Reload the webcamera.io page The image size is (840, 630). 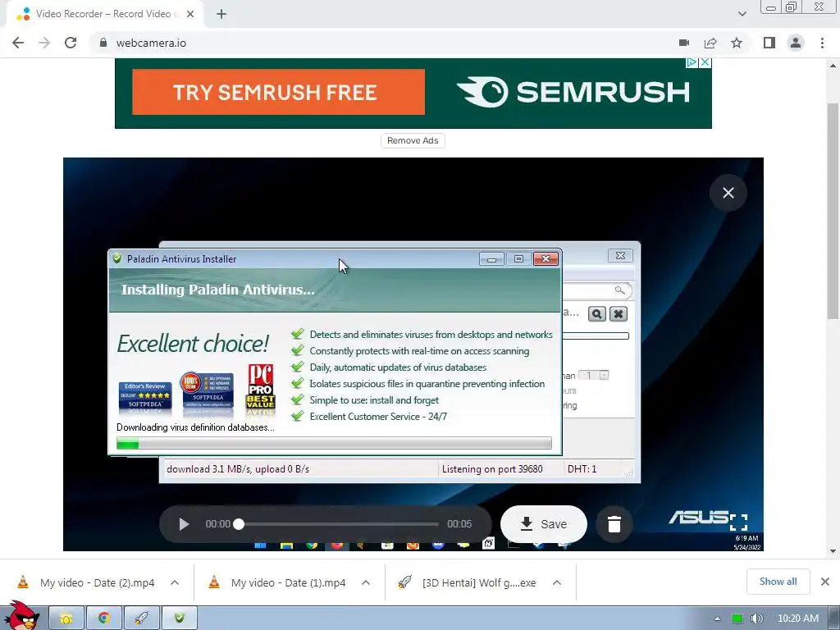pos(71,43)
